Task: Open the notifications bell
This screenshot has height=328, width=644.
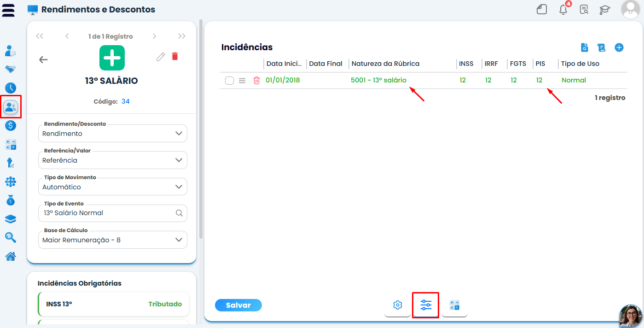Action: coord(563,9)
